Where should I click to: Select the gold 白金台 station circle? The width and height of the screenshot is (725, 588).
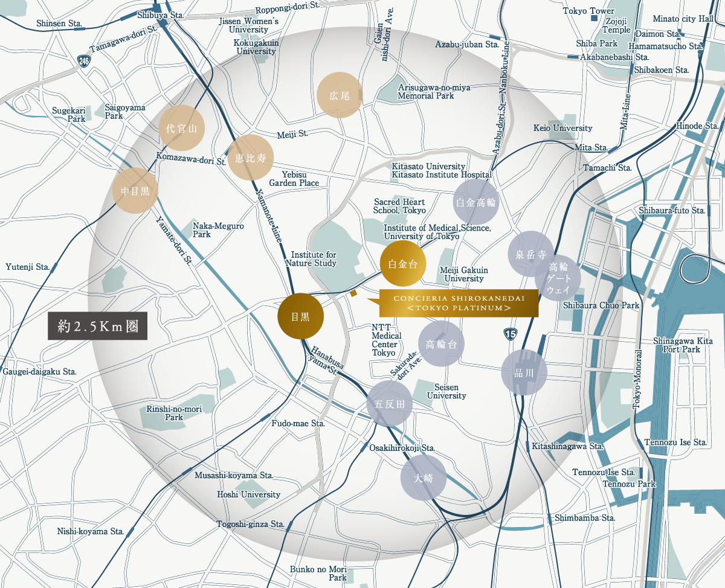[x=403, y=264]
